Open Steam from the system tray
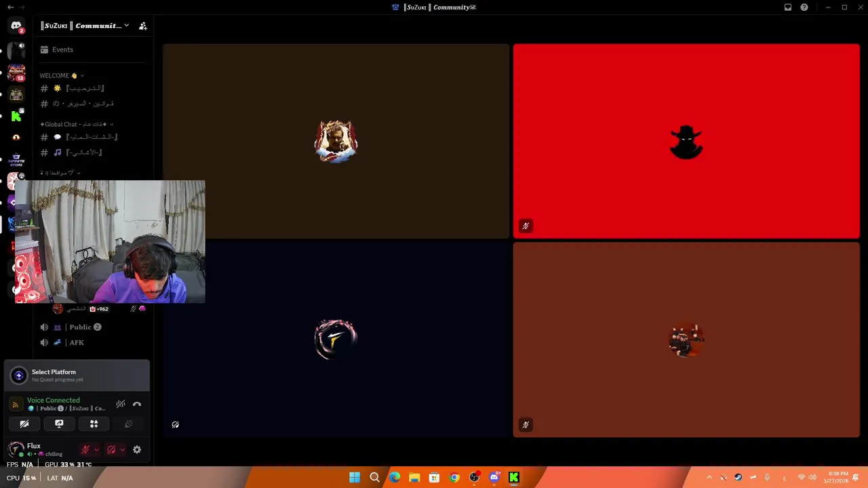 (738, 478)
